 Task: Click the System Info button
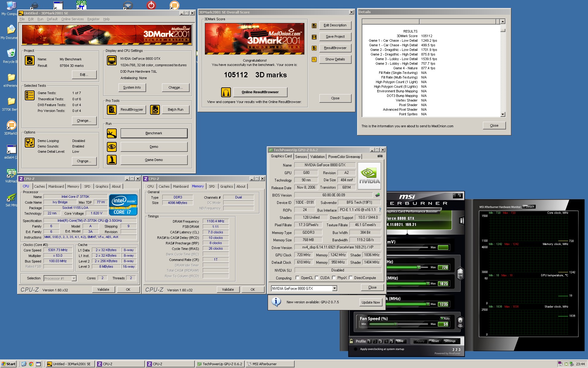click(132, 87)
